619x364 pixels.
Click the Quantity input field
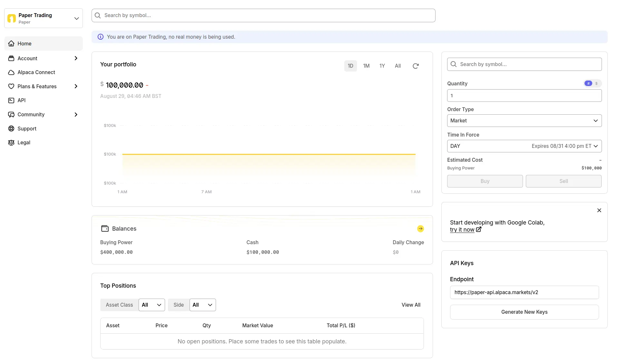524,96
